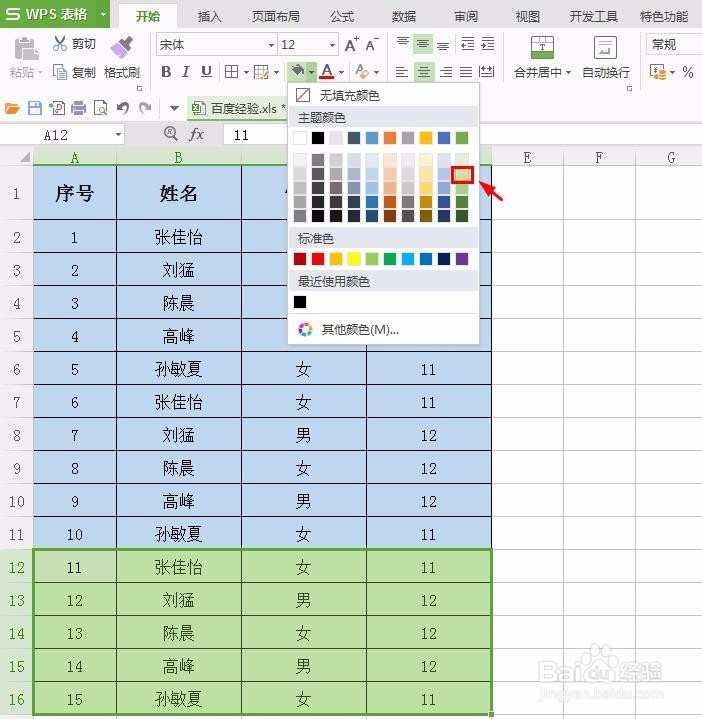
Task: Toggle italic formatting
Action: pos(186,72)
